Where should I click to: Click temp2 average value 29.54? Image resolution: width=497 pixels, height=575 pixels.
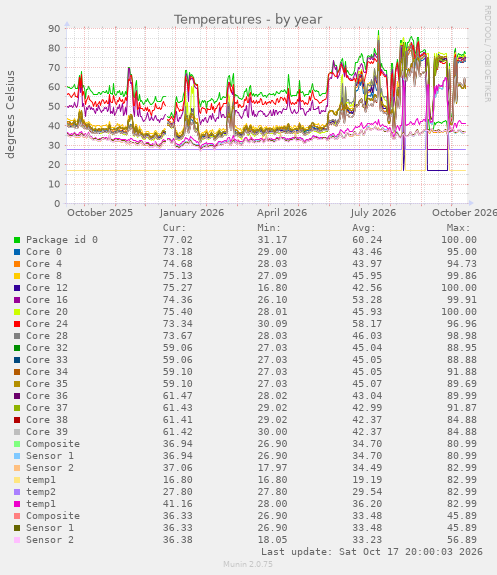(367, 492)
